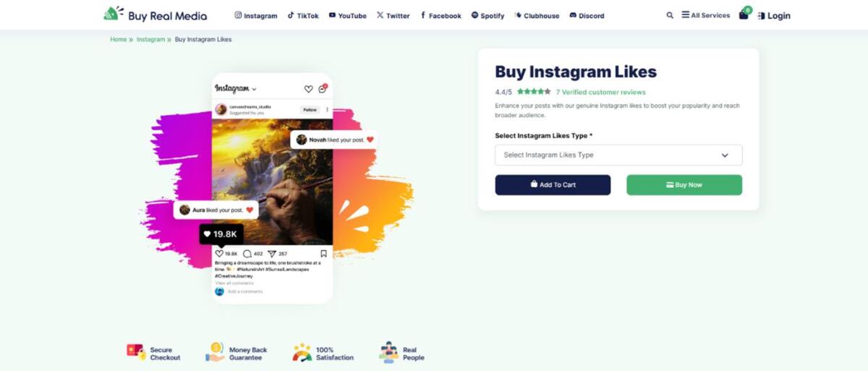Click the Secure Checkout badge icon
The width and height of the screenshot is (868, 371).
click(x=135, y=351)
